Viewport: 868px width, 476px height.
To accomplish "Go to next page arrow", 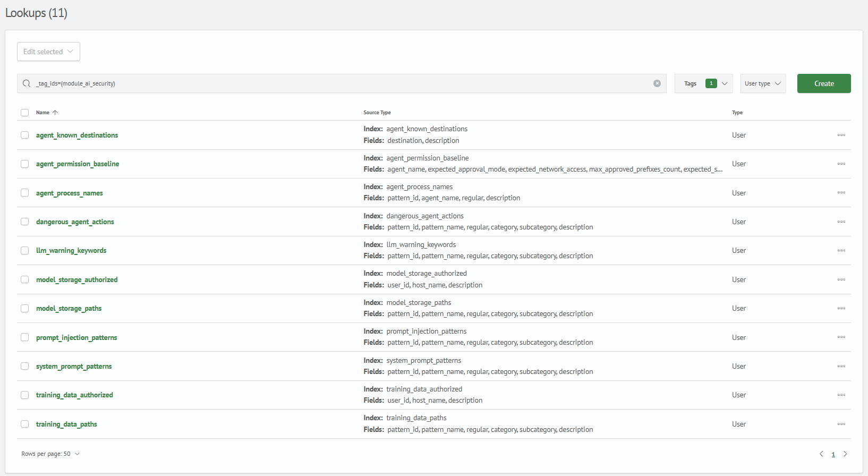I will 845,454.
